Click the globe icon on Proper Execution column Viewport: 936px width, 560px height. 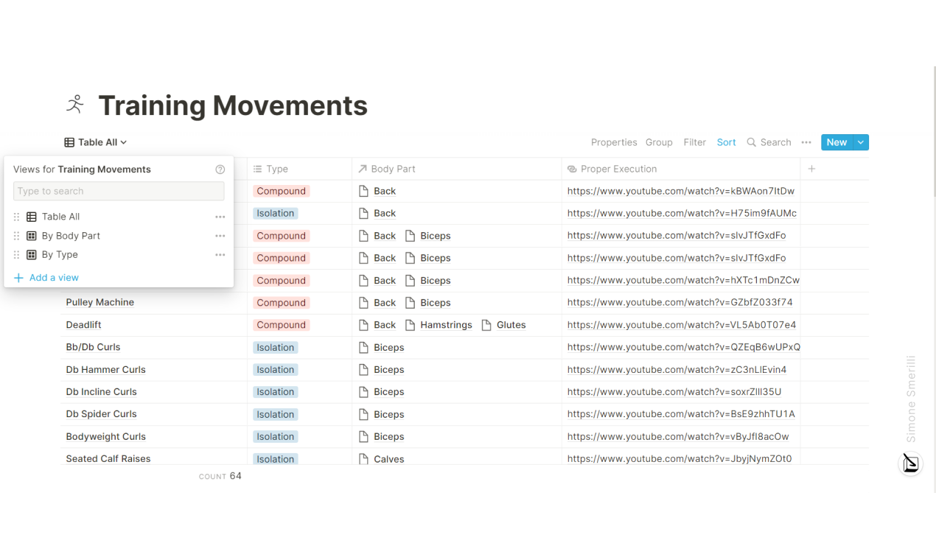click(x=573, y=169)
